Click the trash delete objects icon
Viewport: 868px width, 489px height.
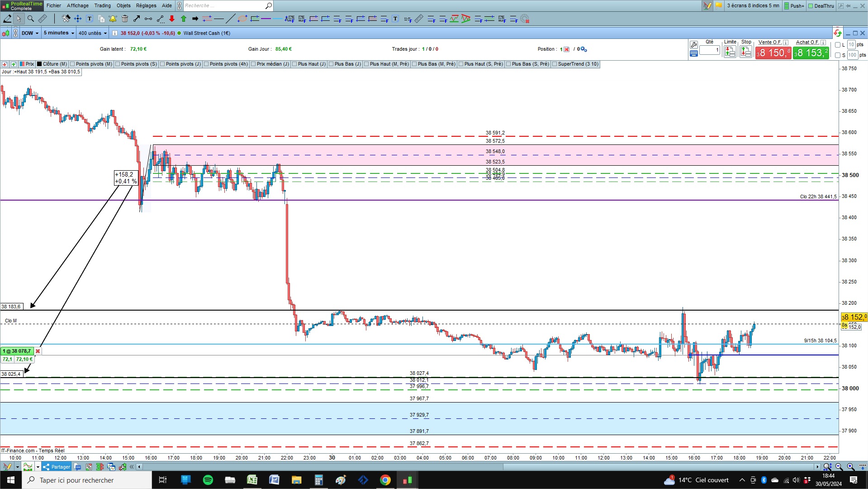pos(125,19)
